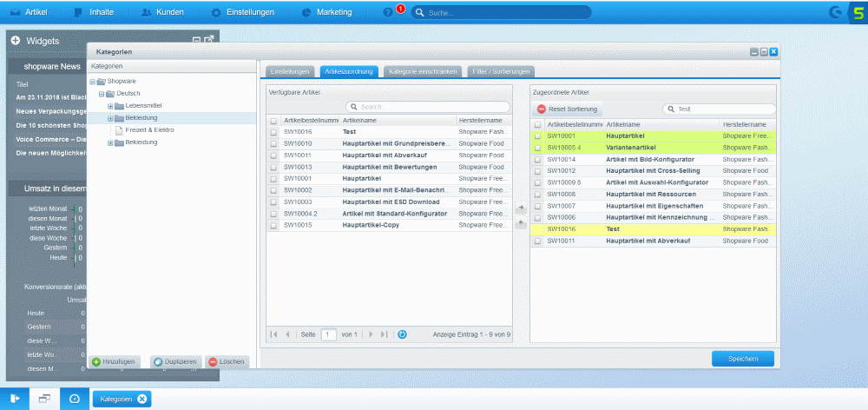
Task: Expand the Lebensmittel category node
Action: [x=110, y=105]
